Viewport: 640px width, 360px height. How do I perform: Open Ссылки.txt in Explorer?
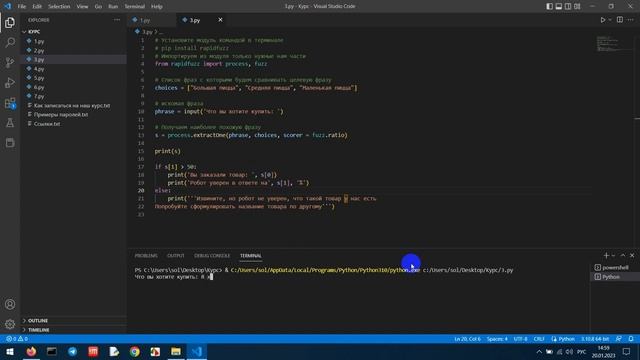coord(74,124)
